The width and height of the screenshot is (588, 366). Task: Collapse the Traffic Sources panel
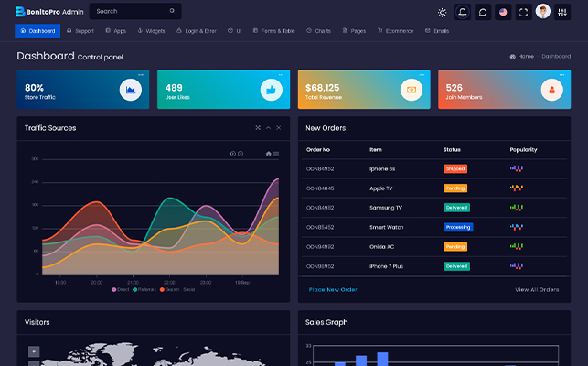[268, 127]
